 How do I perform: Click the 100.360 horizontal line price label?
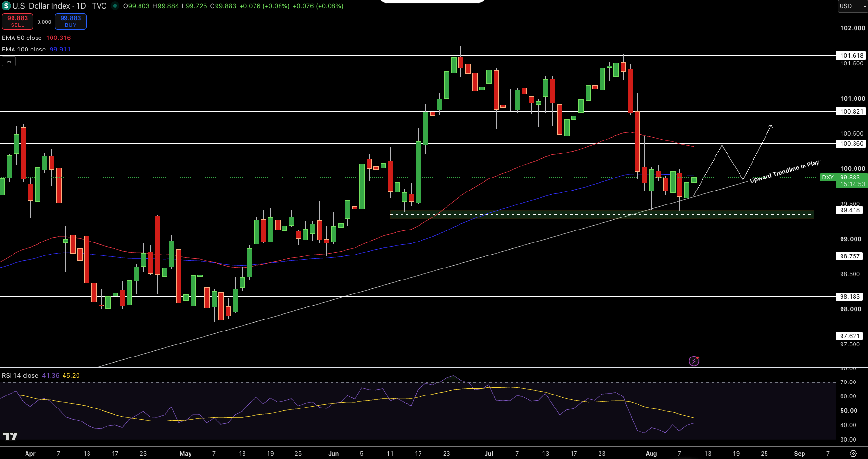852,144
